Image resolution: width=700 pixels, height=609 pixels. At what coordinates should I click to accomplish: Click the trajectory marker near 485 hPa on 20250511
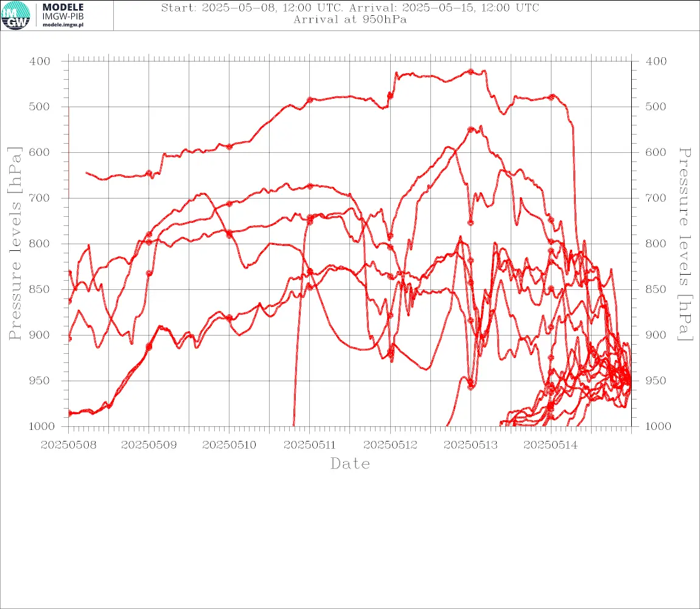pos(310,100)
